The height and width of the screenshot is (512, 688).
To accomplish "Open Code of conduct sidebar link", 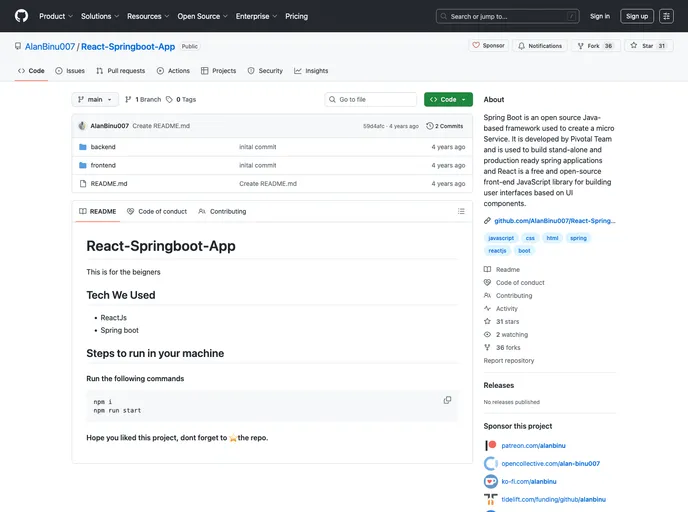I will [514, 283].
